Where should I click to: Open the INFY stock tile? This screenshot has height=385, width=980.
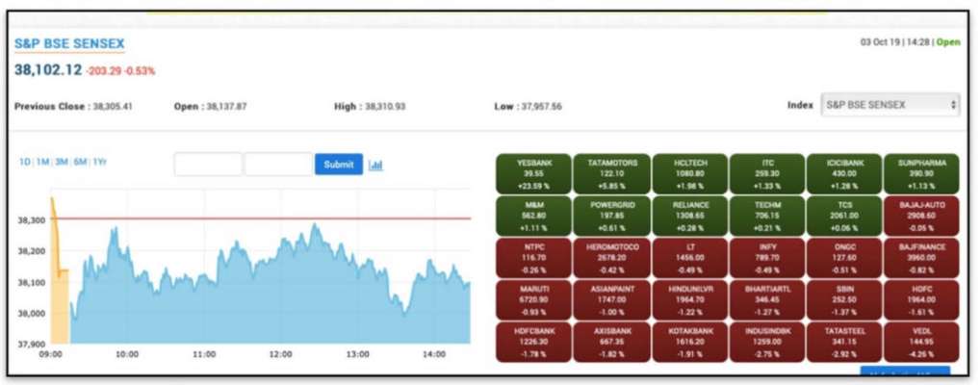(x=767, y=258)
